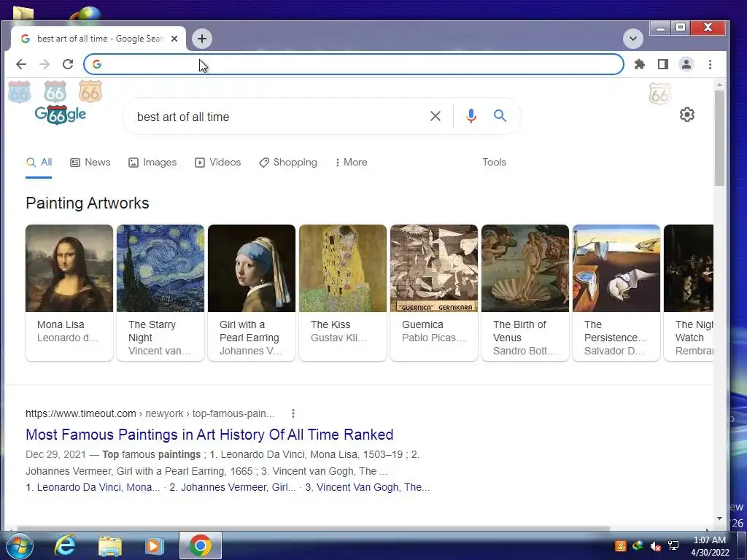Click the network tray icon
The height and width of the screenshot is (560, 747).
tap(673, 545)
